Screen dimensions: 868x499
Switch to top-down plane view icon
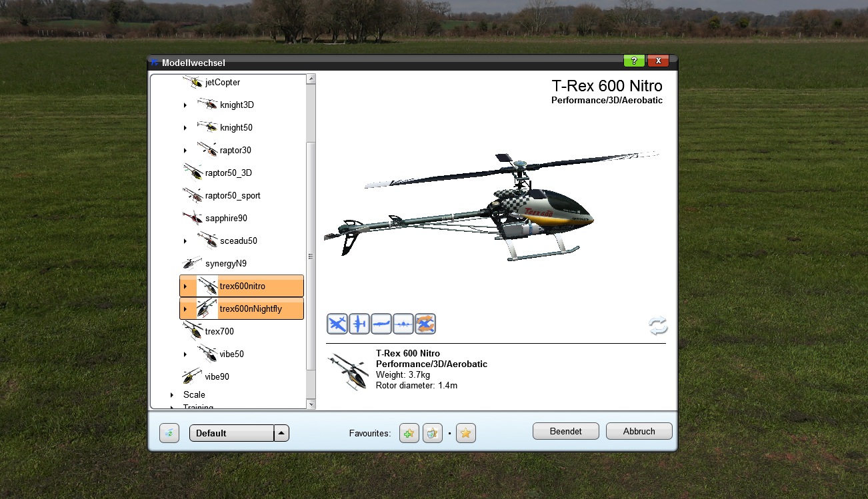(359, 324)
